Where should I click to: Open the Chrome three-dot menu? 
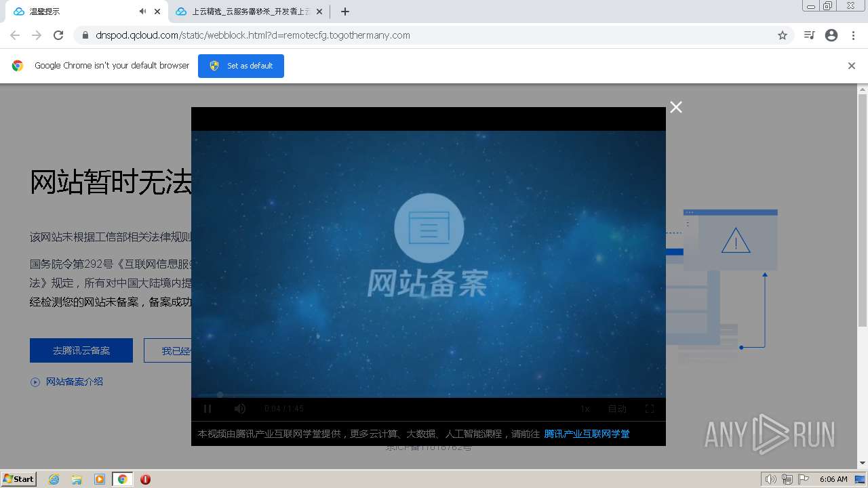click(853, 35)
